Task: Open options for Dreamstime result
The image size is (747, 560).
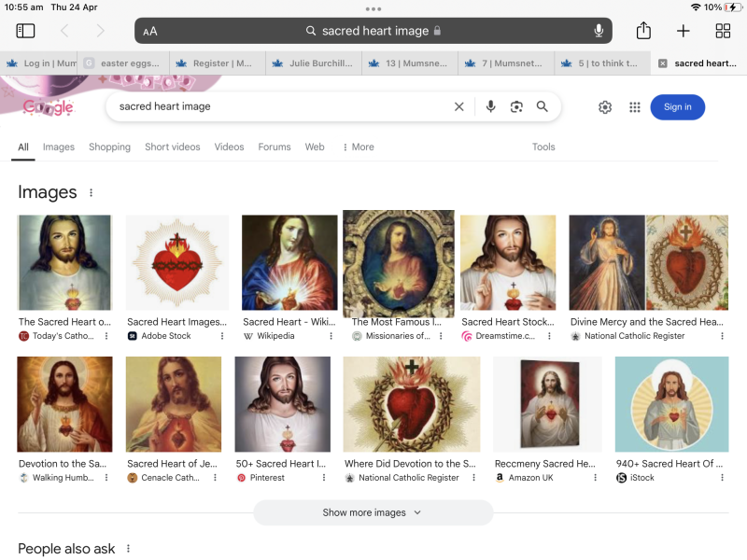Action: click(x=549, y=336)
